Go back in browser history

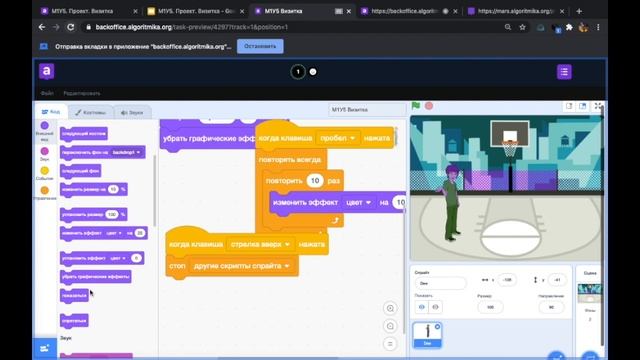tap(42, 27)
